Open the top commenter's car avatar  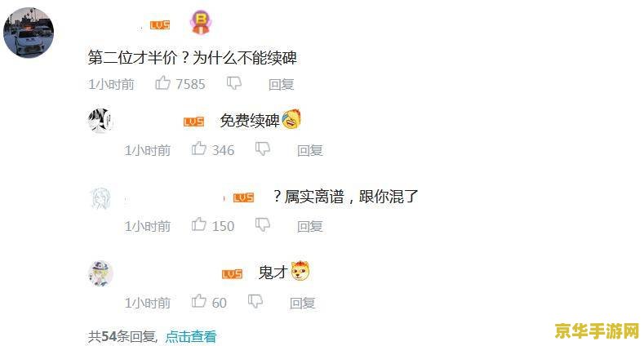(x=29, y=33)
